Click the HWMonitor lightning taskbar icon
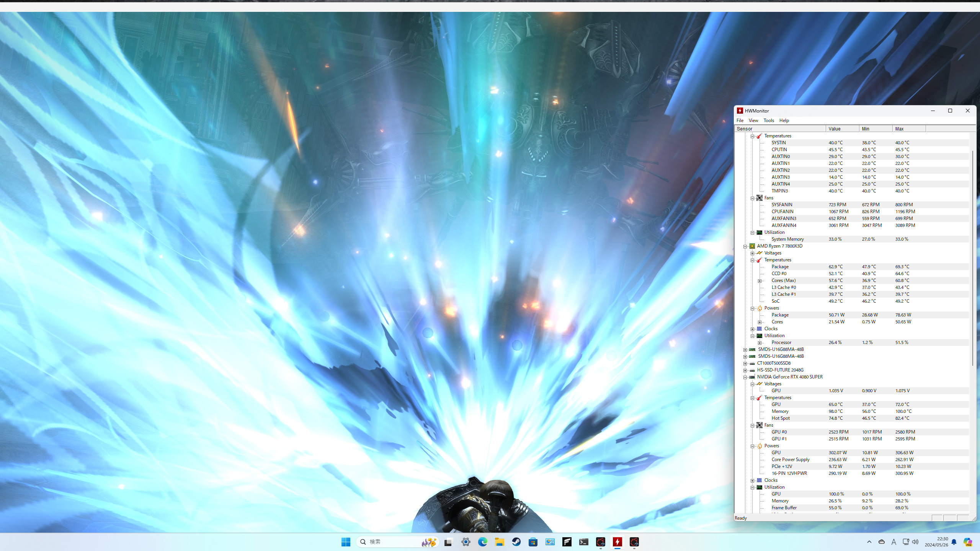This screenshot has height=551, width=980. 617,542
